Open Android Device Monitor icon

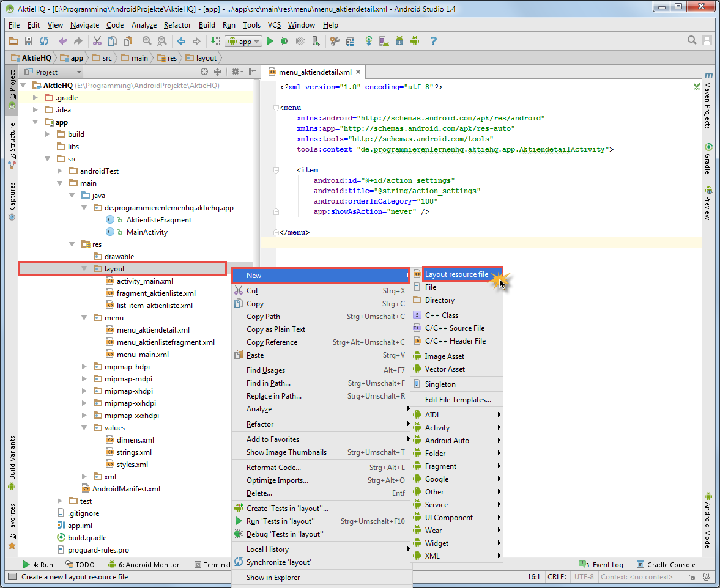415,42
